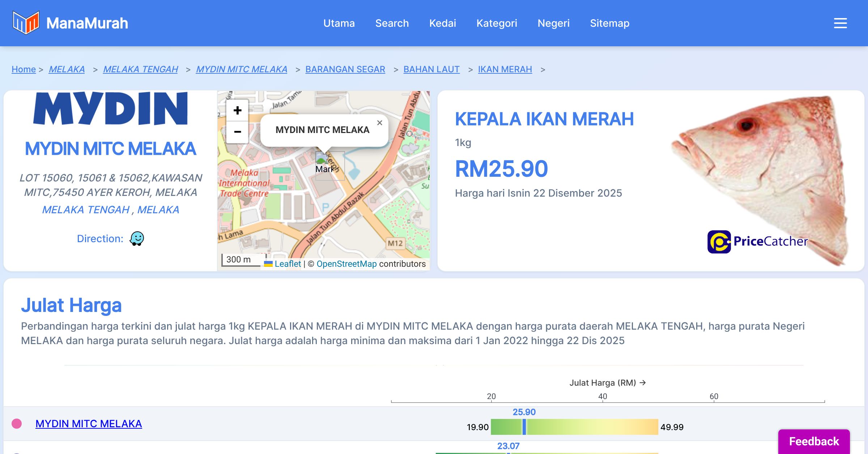Open Waze directions icon
This screenshot has height=454, width=868.
tap(137, 239)
